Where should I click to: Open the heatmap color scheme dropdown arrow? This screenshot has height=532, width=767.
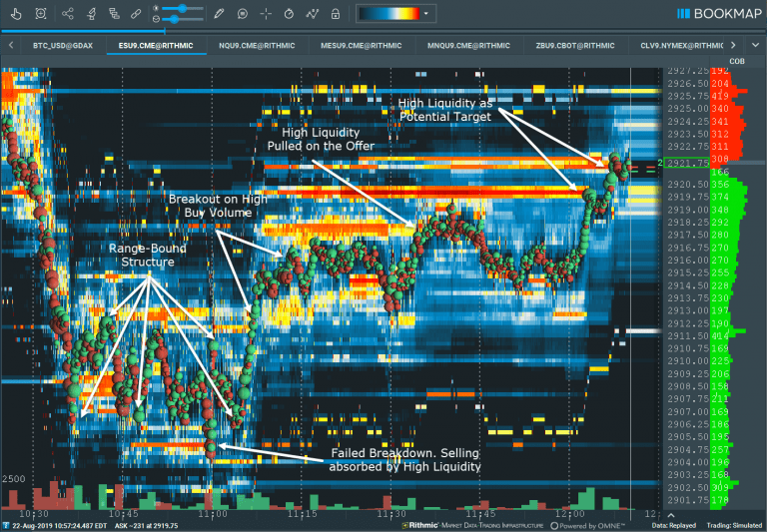click(x=426, y=14)
